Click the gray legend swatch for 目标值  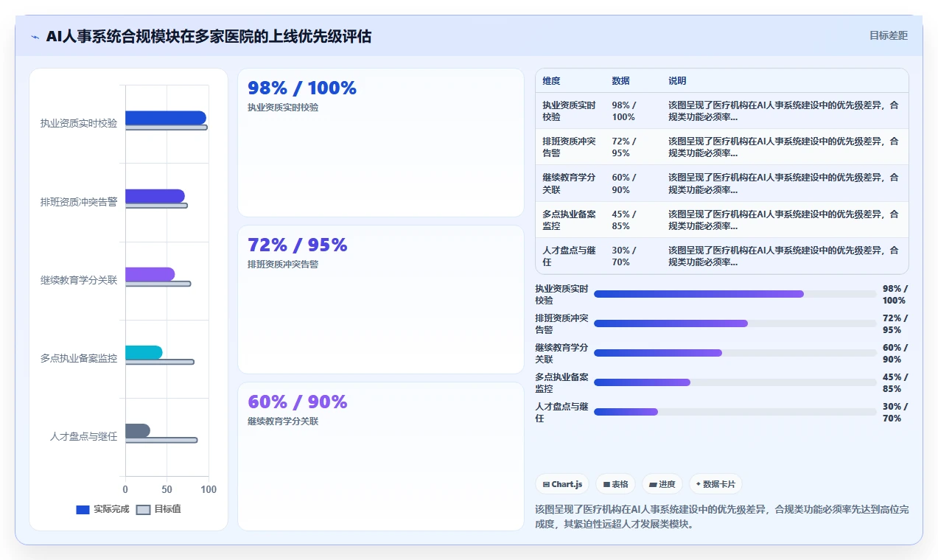pos(143,509)
